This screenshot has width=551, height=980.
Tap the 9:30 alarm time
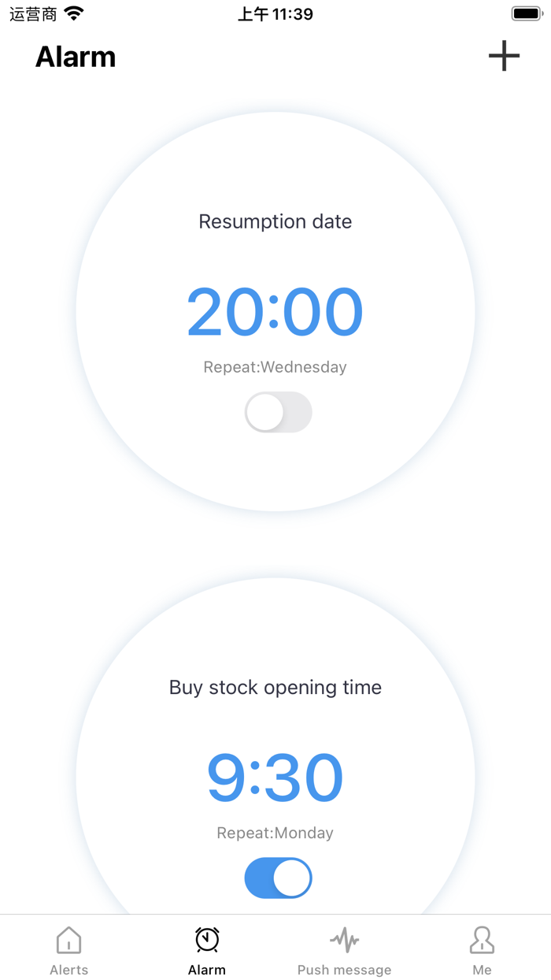point(275,776)
